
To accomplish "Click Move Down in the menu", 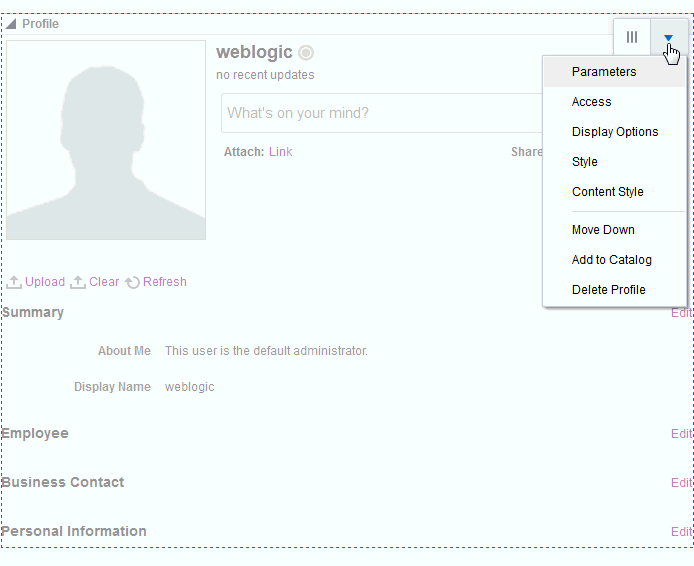I will pos(603,230).
